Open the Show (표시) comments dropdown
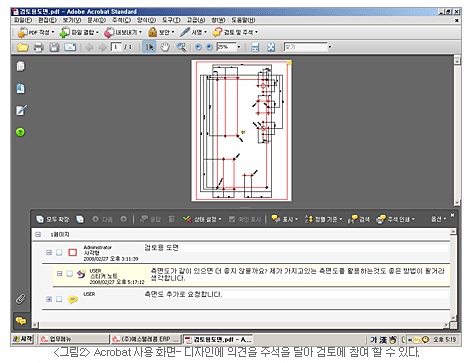This screenshot has width=470, height=363. pos(284,219)
